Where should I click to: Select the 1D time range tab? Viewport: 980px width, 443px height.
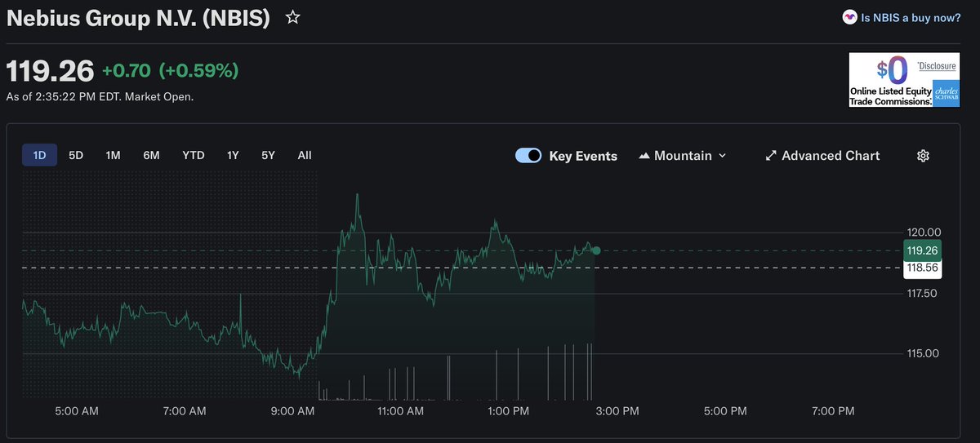click(39, 155)
